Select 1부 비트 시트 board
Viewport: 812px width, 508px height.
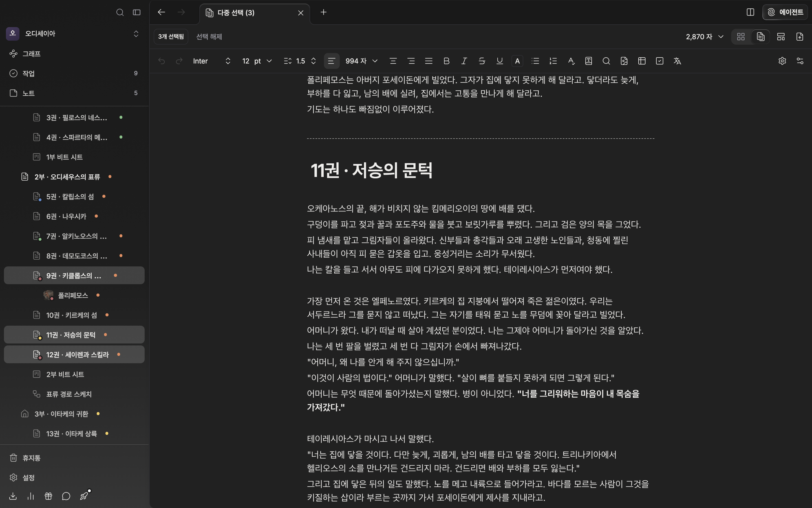(x=74, y=157)
